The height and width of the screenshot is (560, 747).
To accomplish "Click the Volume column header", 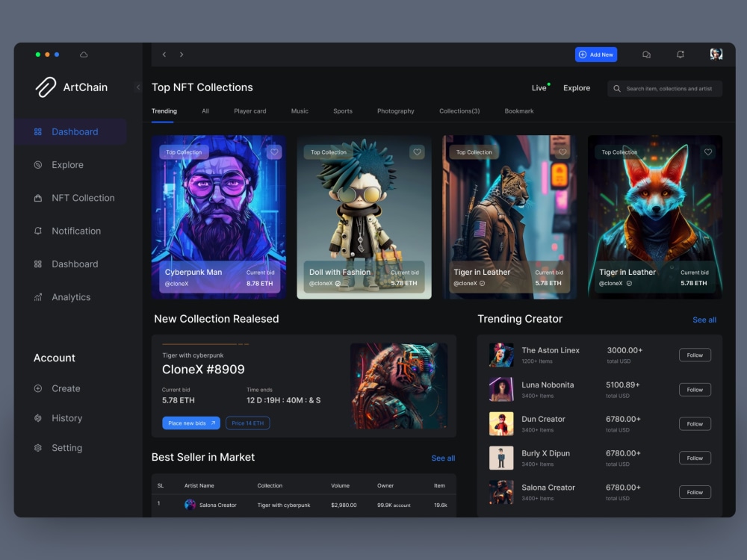I will coord(340,486).
